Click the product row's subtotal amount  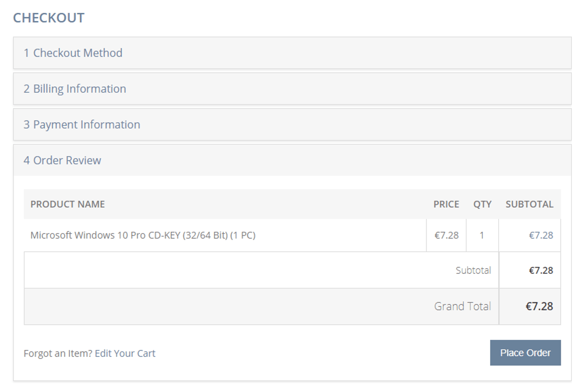click(541, 235)
